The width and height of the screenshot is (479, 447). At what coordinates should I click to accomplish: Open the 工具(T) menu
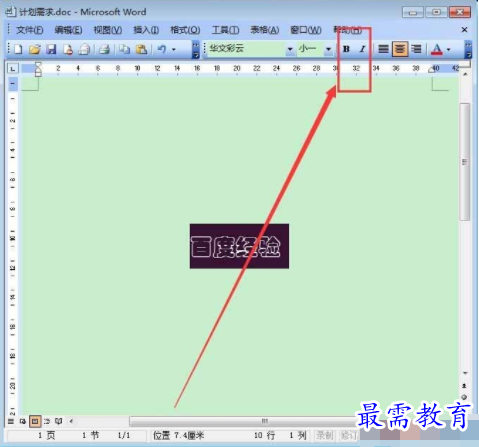[x=225, y=30]
